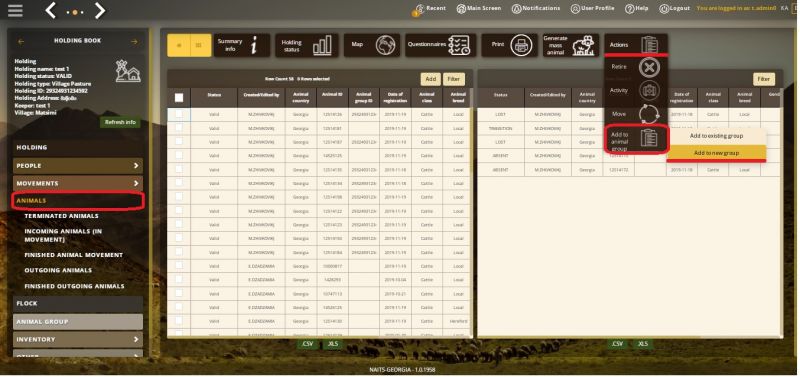Open the Recent items icon
The image size is (800, 377).
(x=420, y=9)
